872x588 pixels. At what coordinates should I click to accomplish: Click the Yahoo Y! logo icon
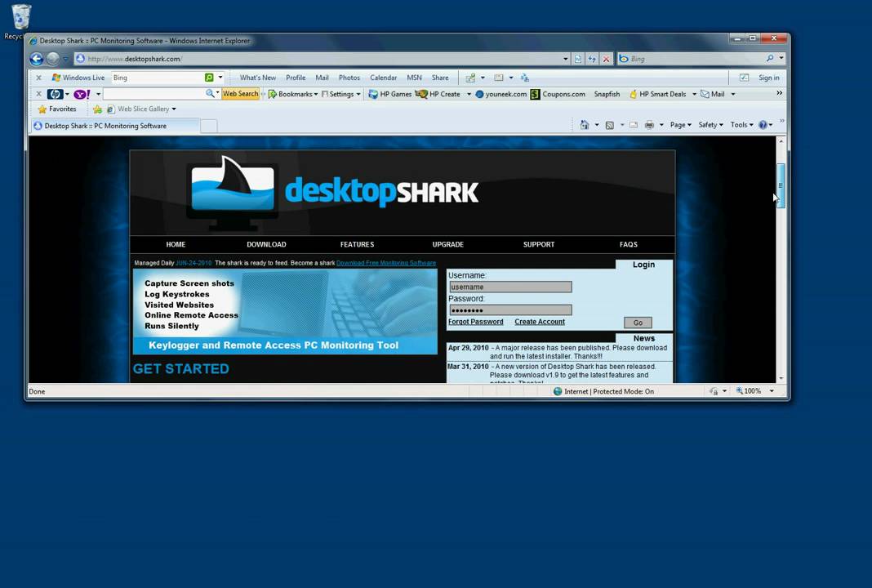(x=82, y=94)
